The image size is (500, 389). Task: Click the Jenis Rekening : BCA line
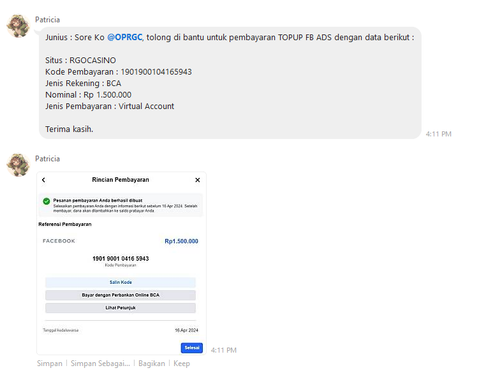point(83,83)
